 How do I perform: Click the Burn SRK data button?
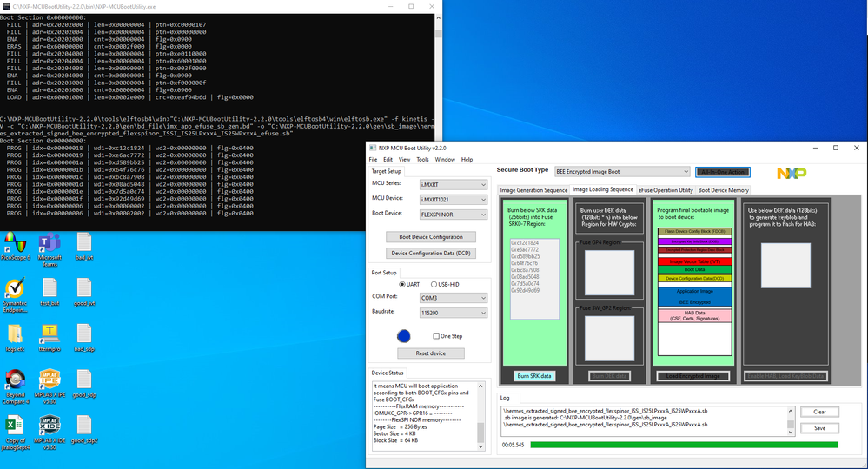click(x=534, y=376)
